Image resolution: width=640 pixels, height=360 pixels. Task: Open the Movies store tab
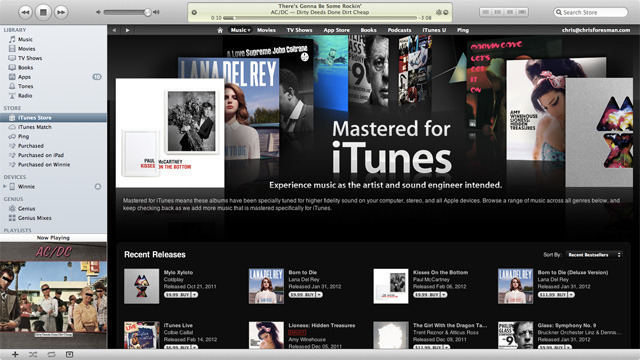point(266,30)
